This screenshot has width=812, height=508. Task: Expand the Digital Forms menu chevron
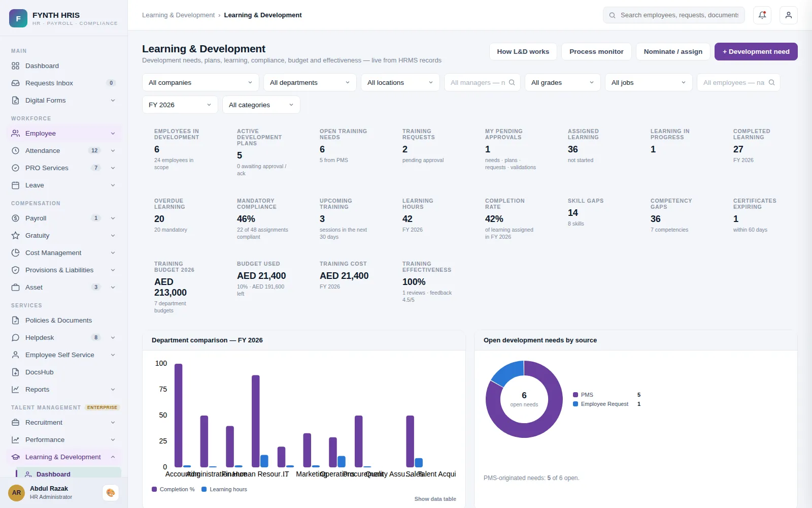pyautogui.click(x=113, y=101)
